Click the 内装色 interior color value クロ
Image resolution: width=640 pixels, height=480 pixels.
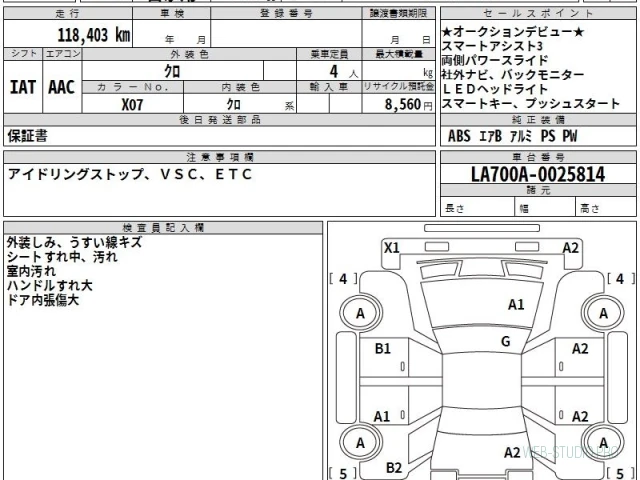(233, 104)
